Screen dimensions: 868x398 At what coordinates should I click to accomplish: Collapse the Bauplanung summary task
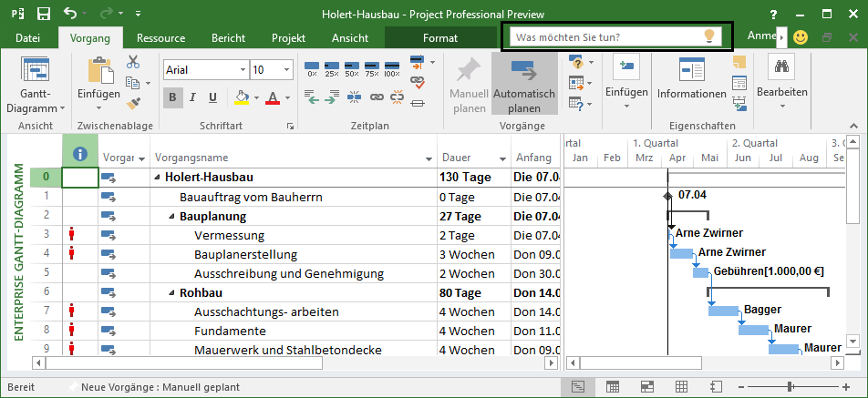click(172, 217)
